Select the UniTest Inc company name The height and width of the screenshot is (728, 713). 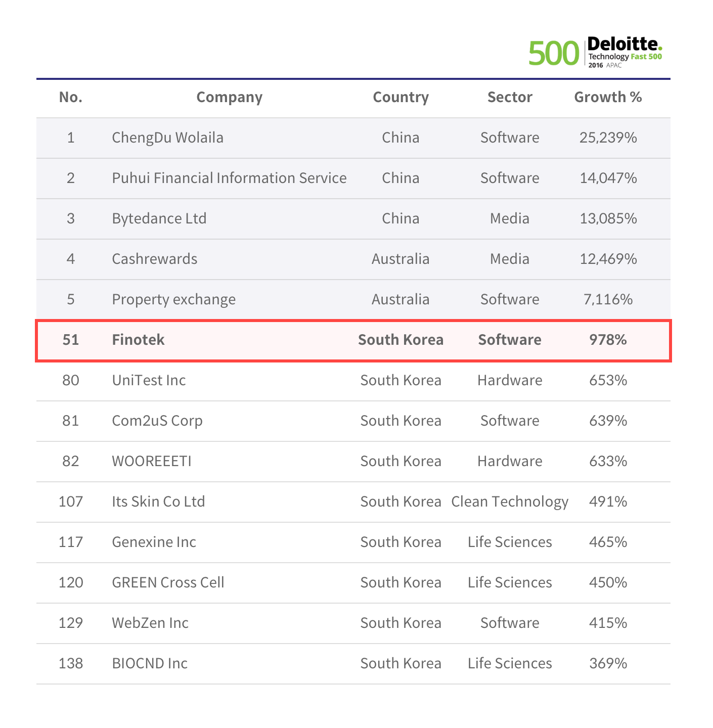(x=149, y=380)
